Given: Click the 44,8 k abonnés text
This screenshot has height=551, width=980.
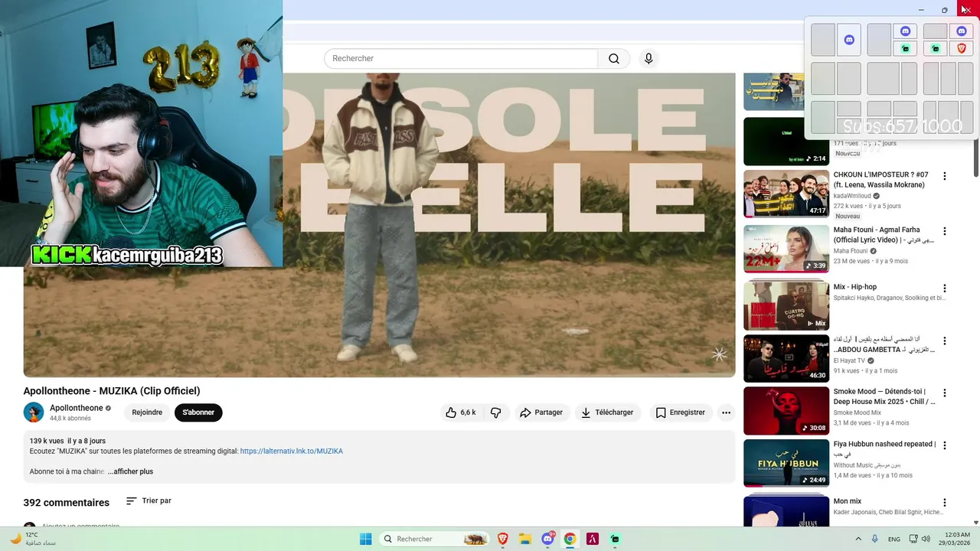Looking at the screenshot, I should (x=70, y=419).
